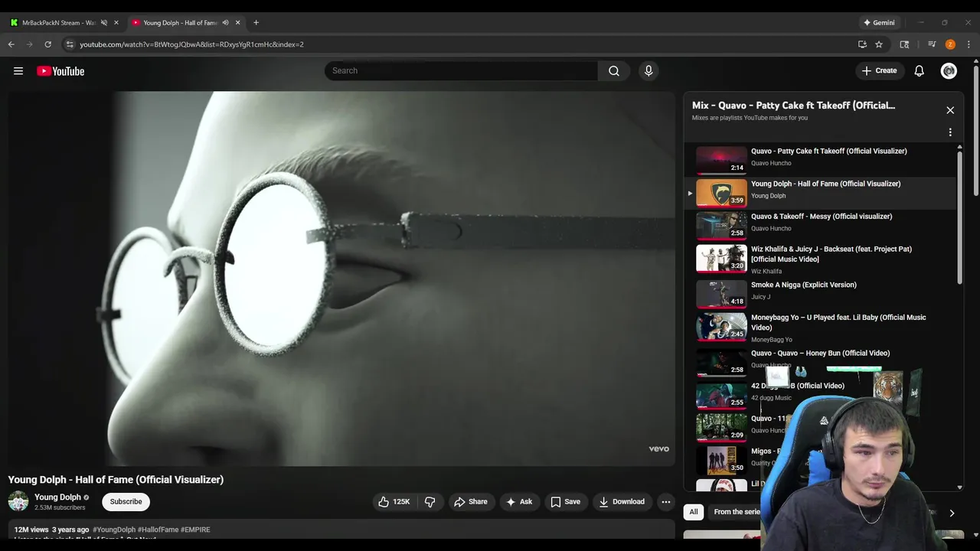Open the YouTube hamburger guide menu
Screen dimensions: 980x551
point(18,71)
